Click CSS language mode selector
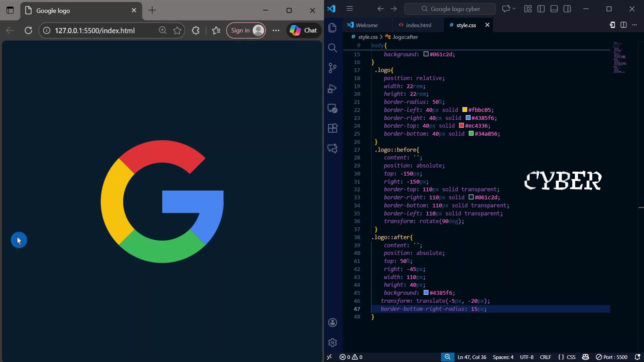This screenshot has height=362, width=644. 567,357
